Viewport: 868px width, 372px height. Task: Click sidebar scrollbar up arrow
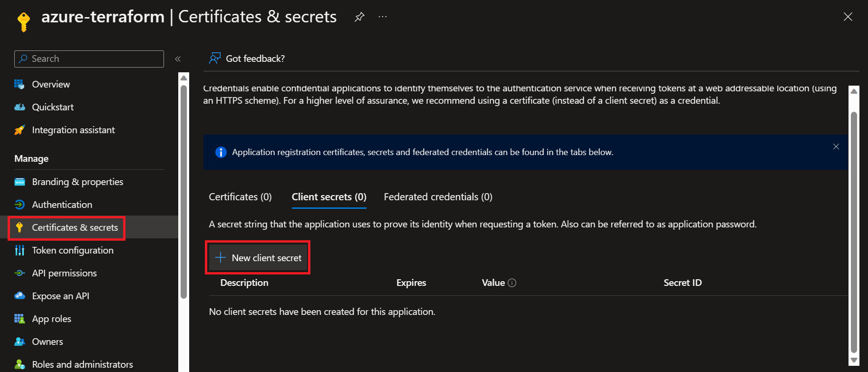(184, 78)
